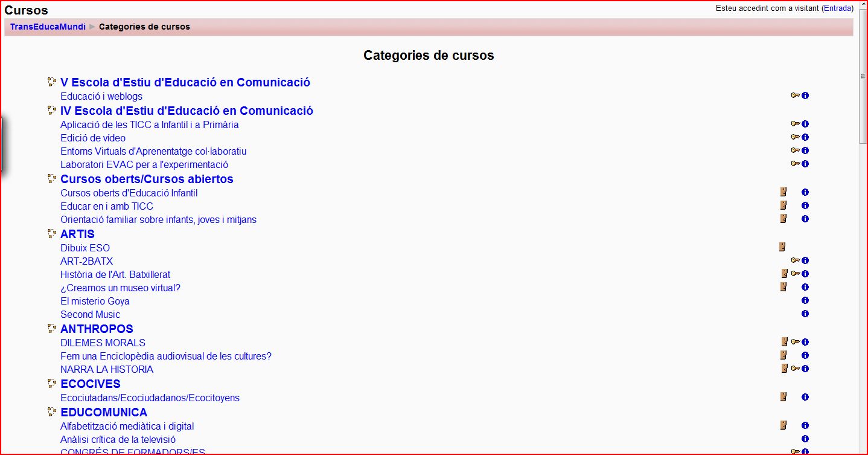Viewport: 868px width, 455px height.
Task: Click category icon next to ANTHROPOS
Action: pos(52,329)
